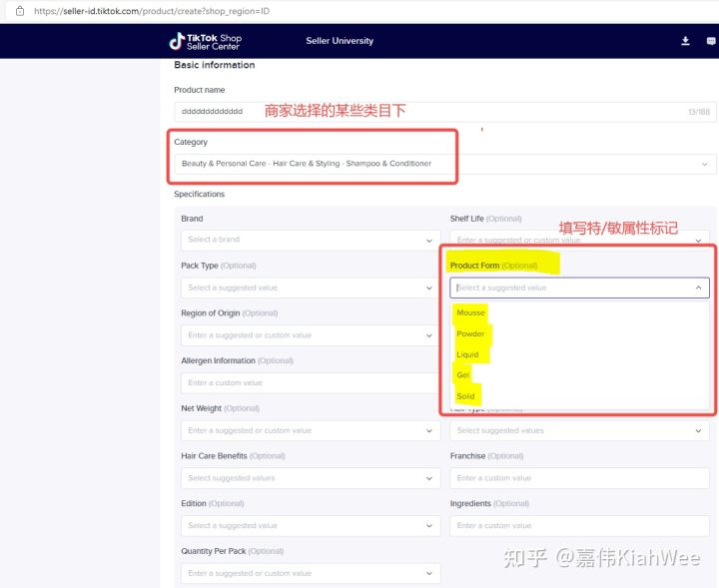This screenshot has width=719, height=588.
Task: Open the Hair Type suggested values dropdown
Action: [579, 431]
